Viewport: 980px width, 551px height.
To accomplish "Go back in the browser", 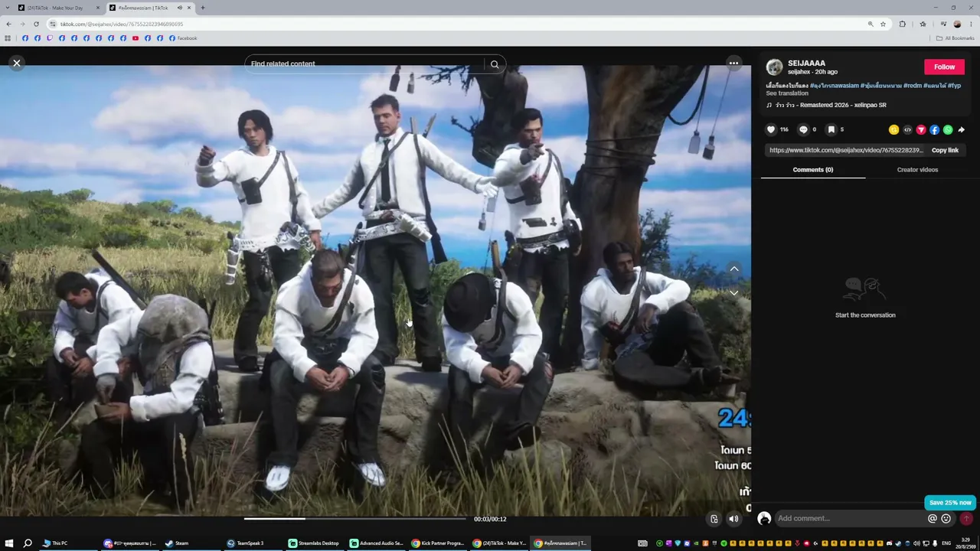I will [8, 24].
